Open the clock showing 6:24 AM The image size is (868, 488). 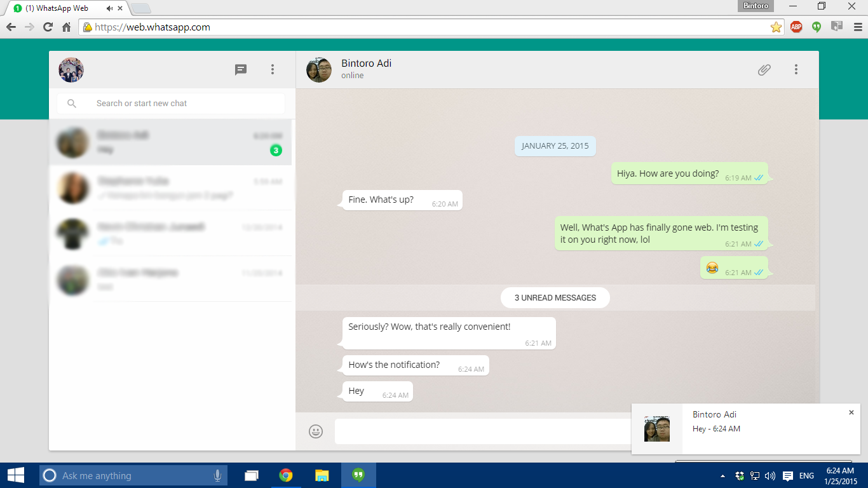point(841,476)
